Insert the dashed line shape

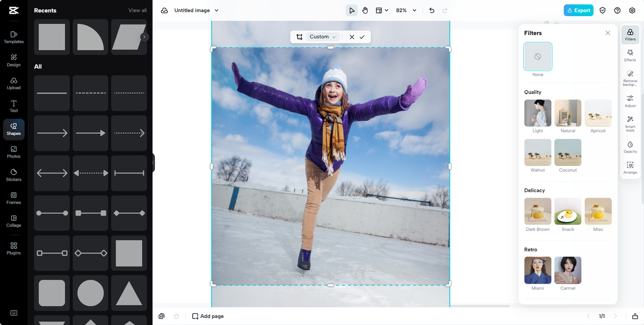[91, 93]
